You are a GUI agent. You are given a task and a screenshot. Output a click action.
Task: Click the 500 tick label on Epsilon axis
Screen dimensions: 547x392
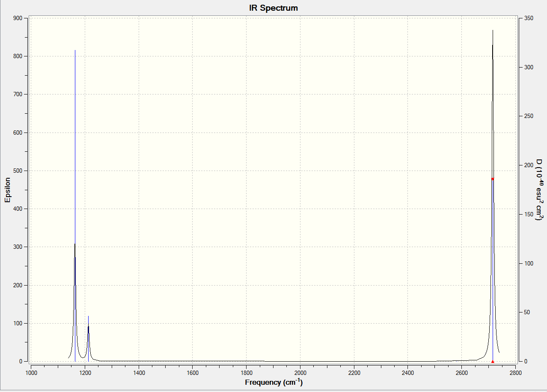[x=18, y=171]
